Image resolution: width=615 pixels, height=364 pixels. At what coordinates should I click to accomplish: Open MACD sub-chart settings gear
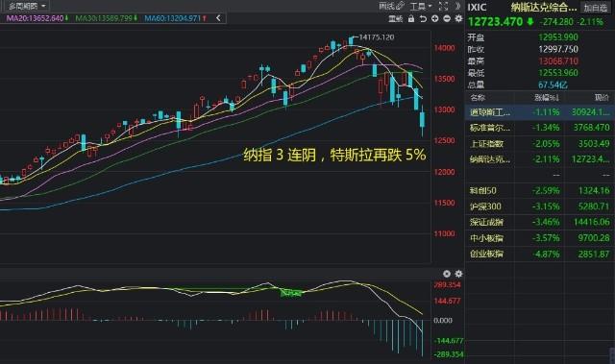tap(458, 274)
